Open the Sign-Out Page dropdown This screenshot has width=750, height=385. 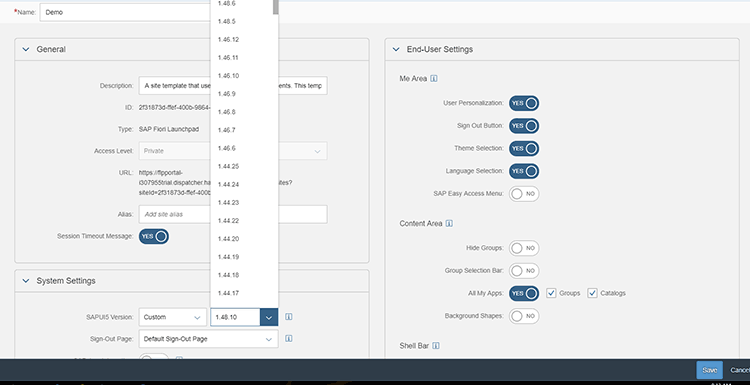click(209, 339)
